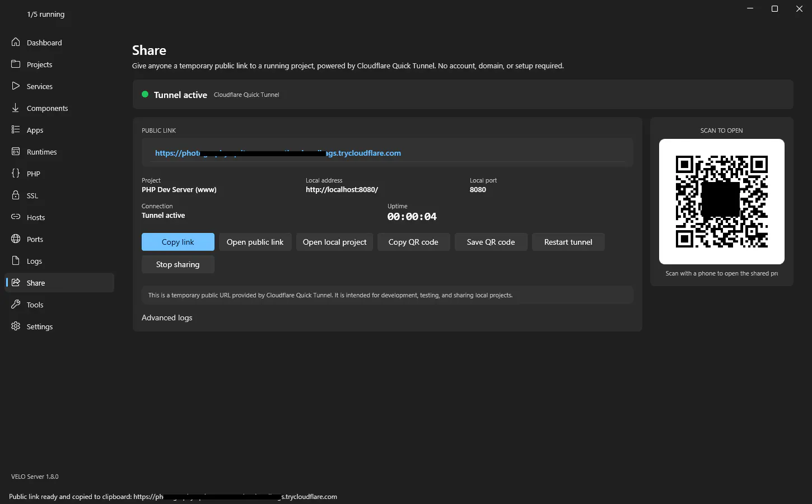The height and width of the screenshot is (504, 812).
Task: Click the green Tunnel active status dot
Action: (x=145, y=95)
